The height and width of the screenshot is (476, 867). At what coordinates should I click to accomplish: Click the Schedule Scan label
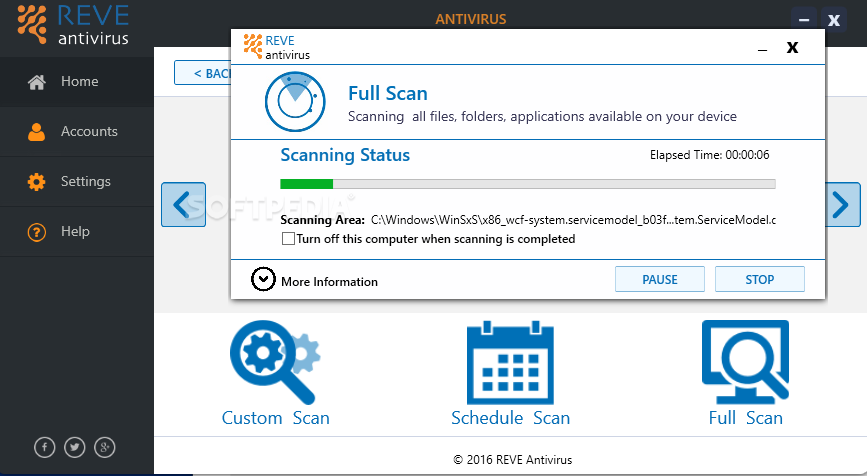510,418
